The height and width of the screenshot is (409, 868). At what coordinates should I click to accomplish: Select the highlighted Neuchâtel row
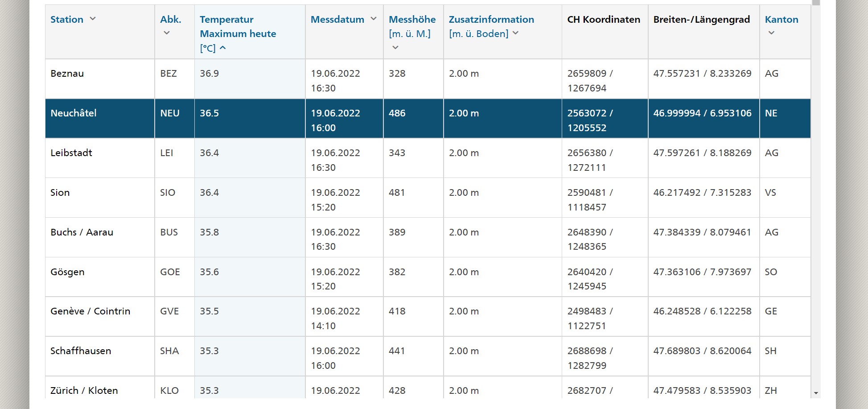tap(74, 113)
